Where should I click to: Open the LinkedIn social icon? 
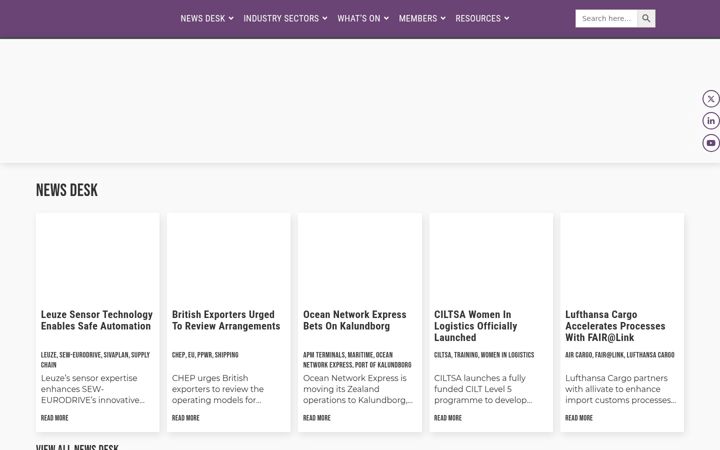(711, 121)
